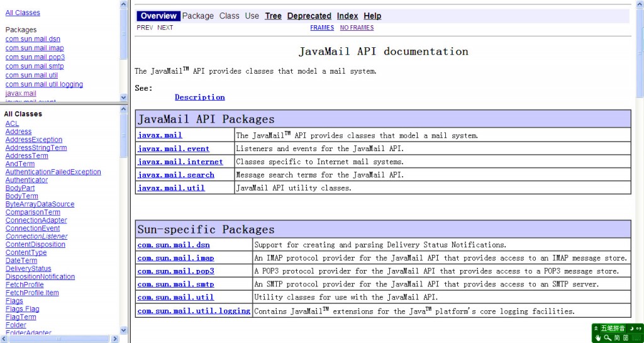Open the Deprecated navigation item

tap(309, 16)
